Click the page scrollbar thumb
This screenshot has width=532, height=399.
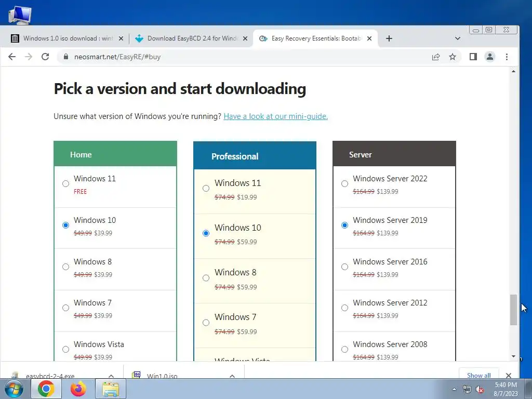[514, 310]
